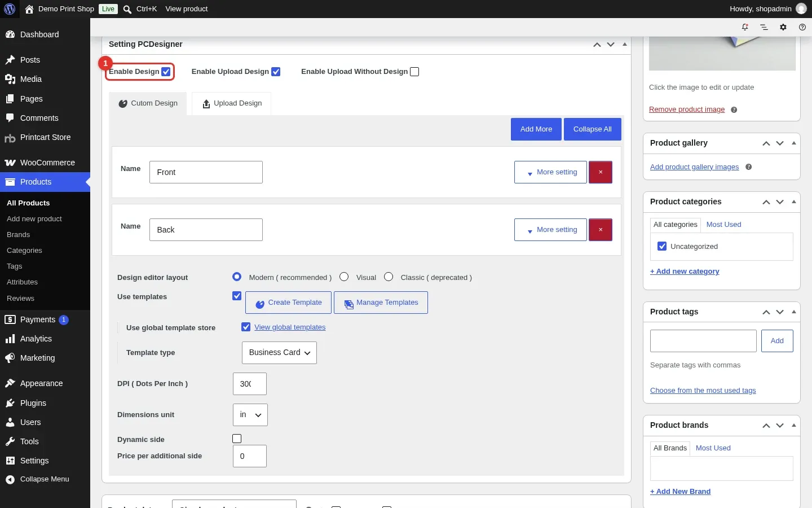Open WooCommerce in the sidebar menu

[x=45, y=163]
